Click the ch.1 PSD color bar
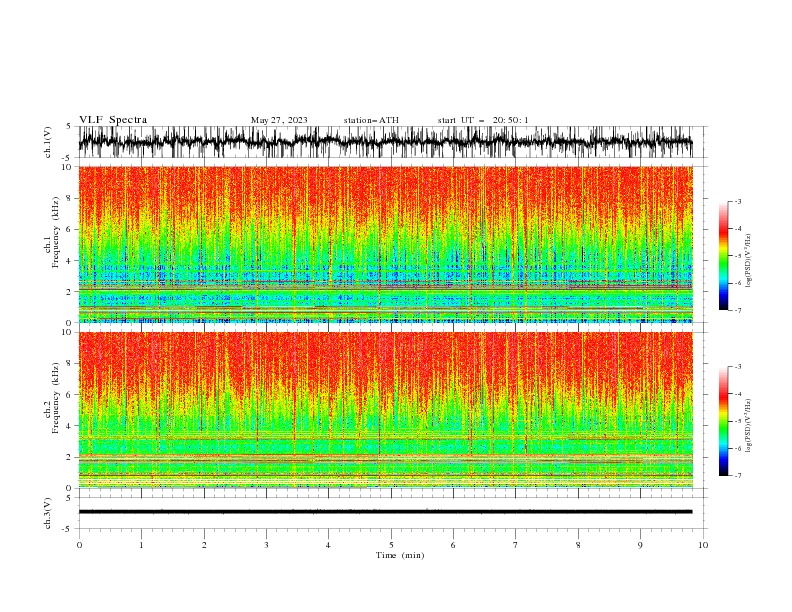The image size is (792, 612). pyautogui.click(x=723, y=256)
